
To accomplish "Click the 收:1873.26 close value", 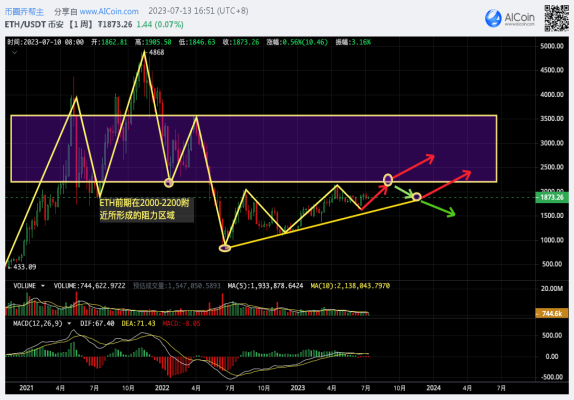I will click(241, 42).
